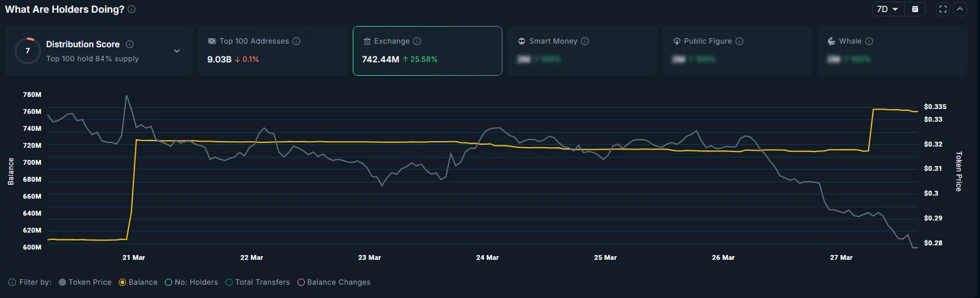980x298 pixels.
Task: Click info icon beside Top 100 Addresses
Action: [x=296, y=41]
